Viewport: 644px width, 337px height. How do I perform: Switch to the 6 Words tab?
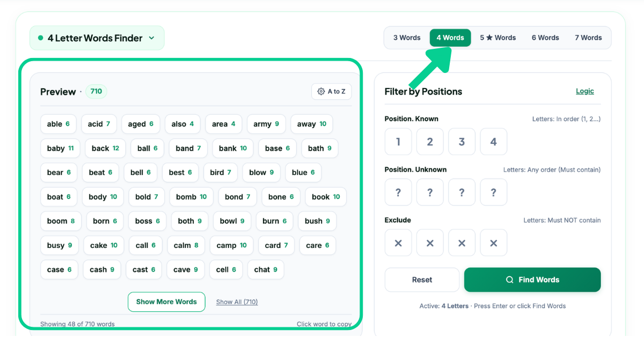tap(545, 38)
